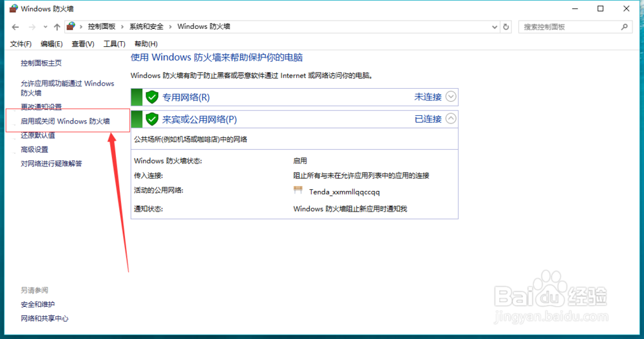This screenshot has height=339, width=644.
Task: Open 对网络进行疑难解答
Action: pyautogui.click(x=52, y=163)
